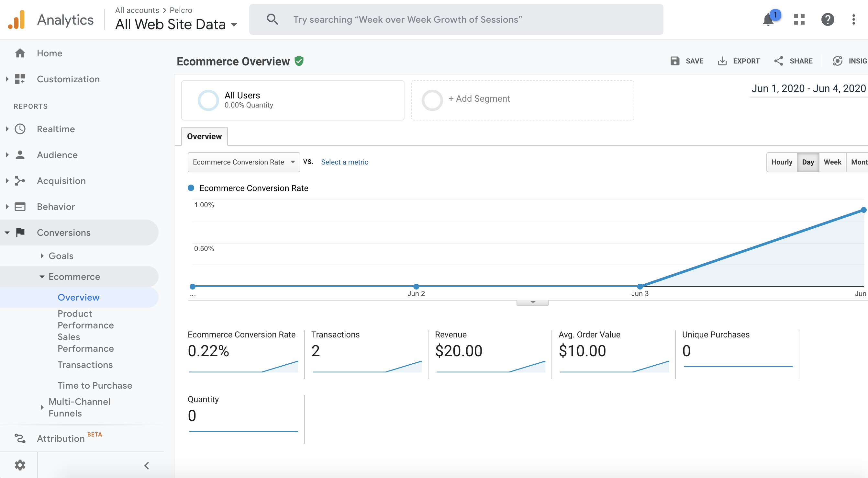The image size is (868, 478).
Task: Switch the chart to Hourly granularity
Action: click(x=781, y=162)
